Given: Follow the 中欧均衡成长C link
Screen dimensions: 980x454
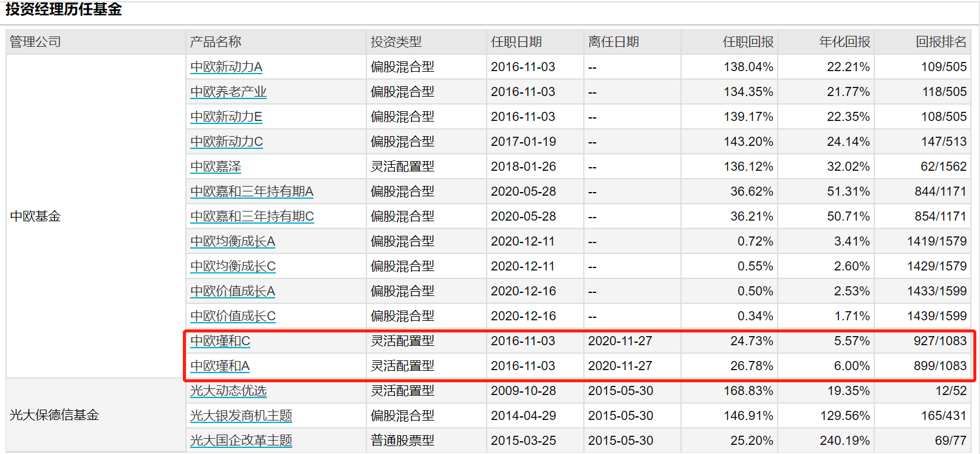Looking at the screenshot, I should (x=233, y=266).
